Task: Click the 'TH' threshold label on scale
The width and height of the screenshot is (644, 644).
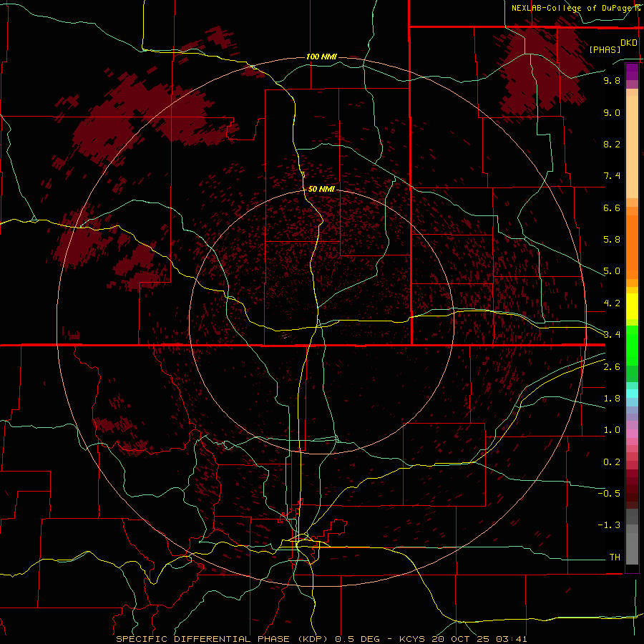Action: (x=615, y=557)
